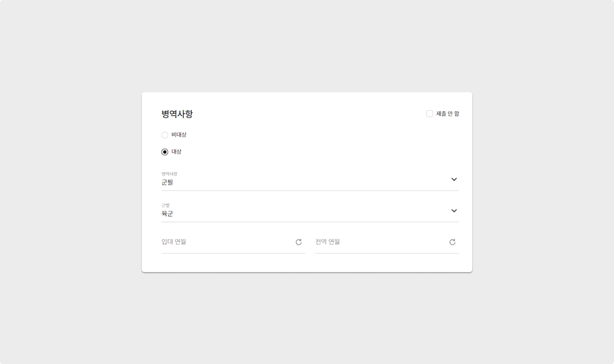The width and height of the screenshot is (614, 364).
Task: Click the 대상 option label text
Action: [x=176, y=152]
